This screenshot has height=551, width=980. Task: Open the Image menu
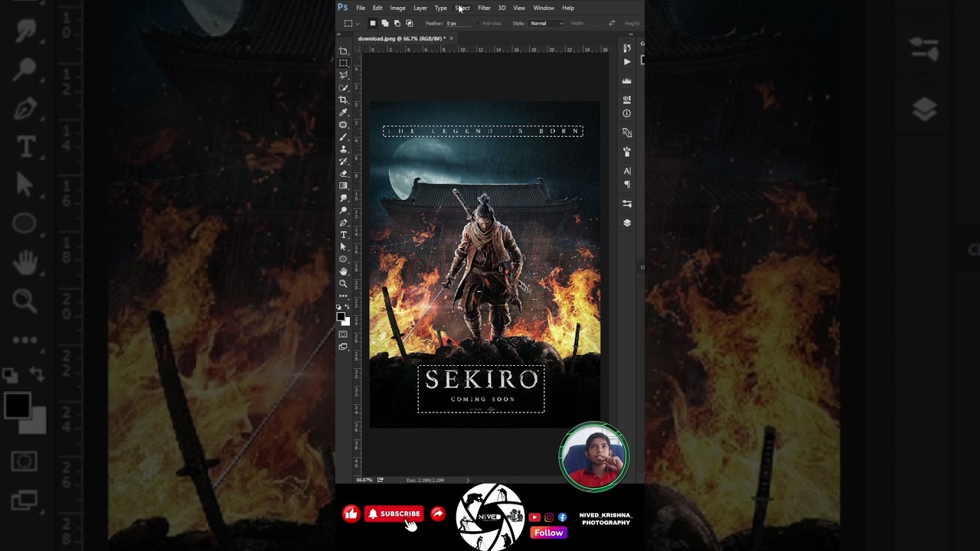(x=397, y=8)
